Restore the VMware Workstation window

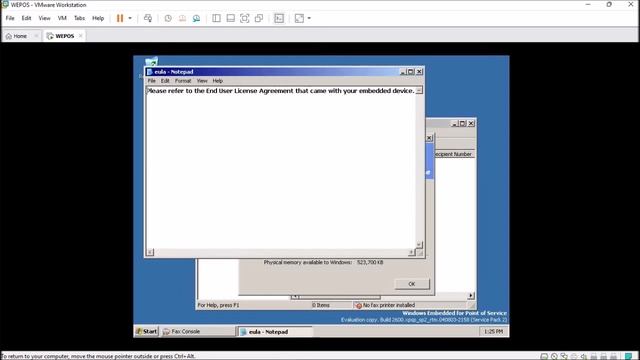pos(609,4)
